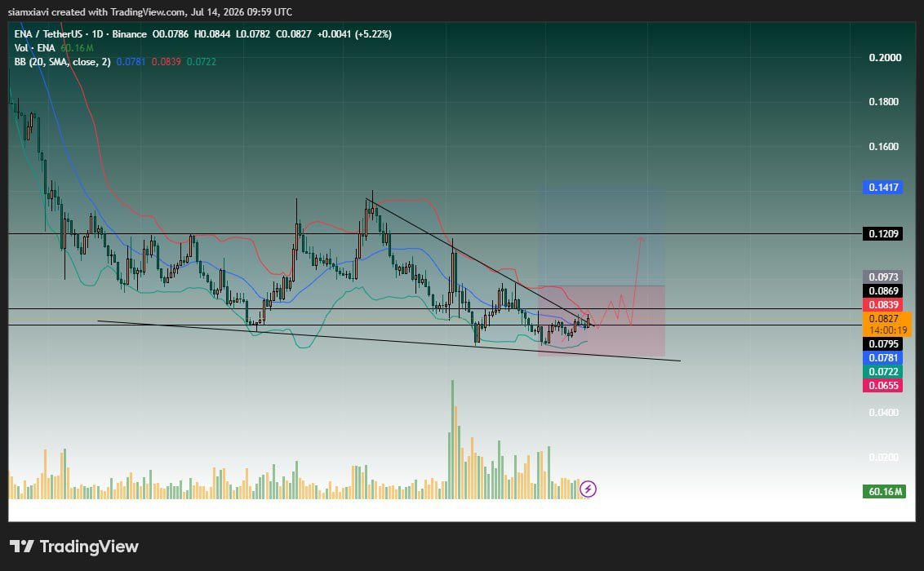
Task: Click the 0.1800 price scale value
Action: [884, 102]
